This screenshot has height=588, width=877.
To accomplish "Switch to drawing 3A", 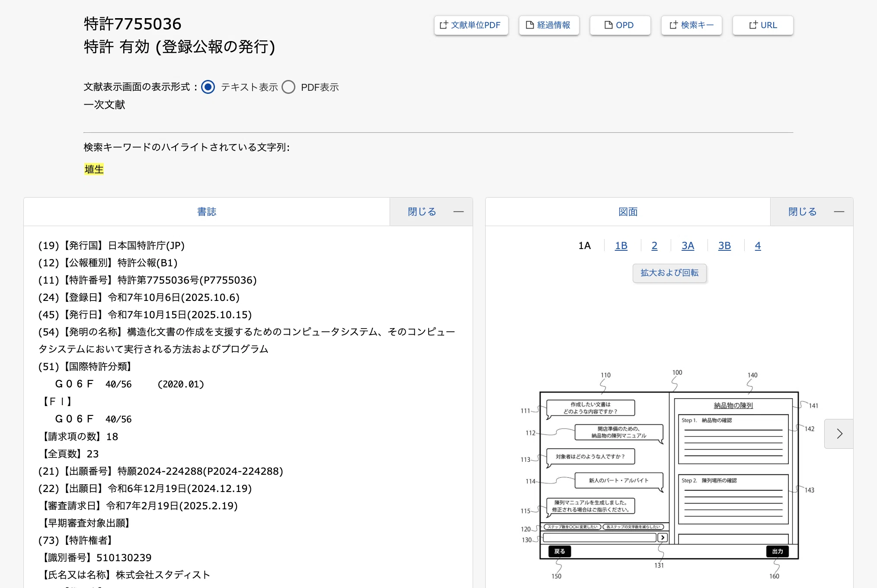I will coord(688,246).
